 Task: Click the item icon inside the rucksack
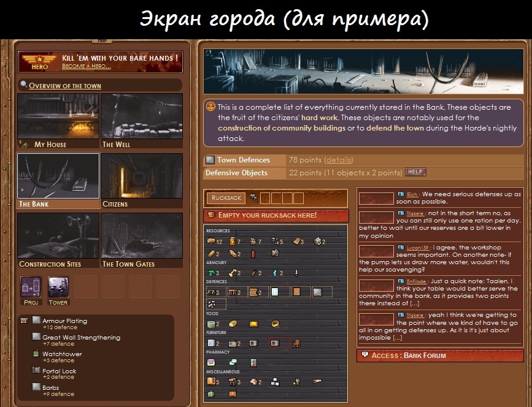253,198
